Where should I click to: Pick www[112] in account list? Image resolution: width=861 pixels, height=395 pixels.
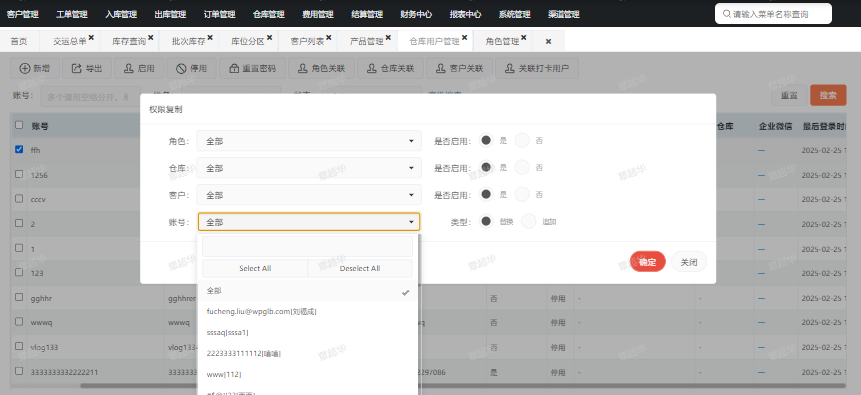(308, 374)
